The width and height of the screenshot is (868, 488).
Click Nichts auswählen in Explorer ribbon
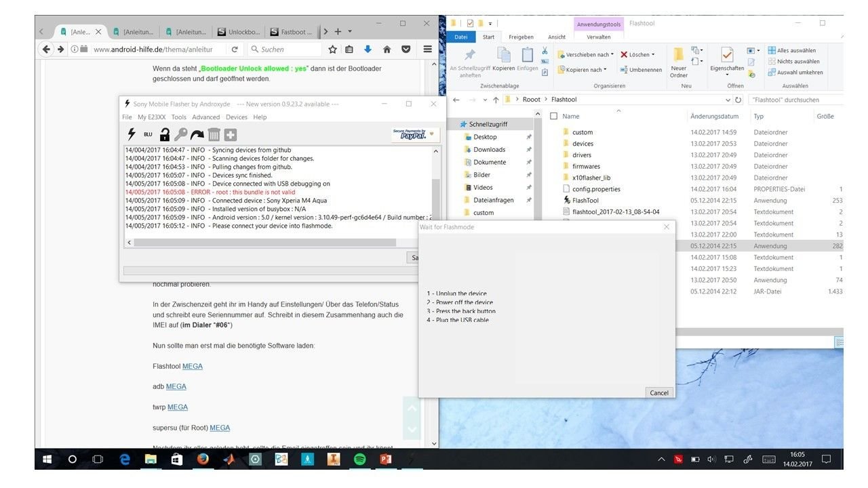click(x=793, y=61)
